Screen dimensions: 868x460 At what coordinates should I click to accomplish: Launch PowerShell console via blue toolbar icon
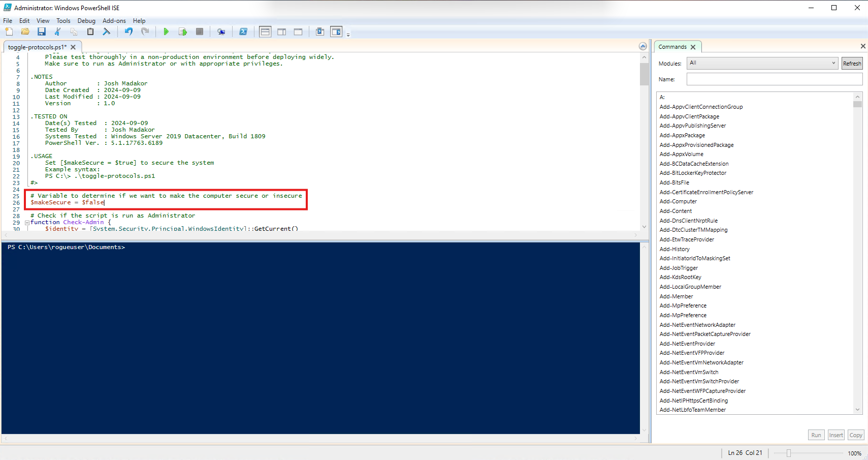click(x=243, y=32)
